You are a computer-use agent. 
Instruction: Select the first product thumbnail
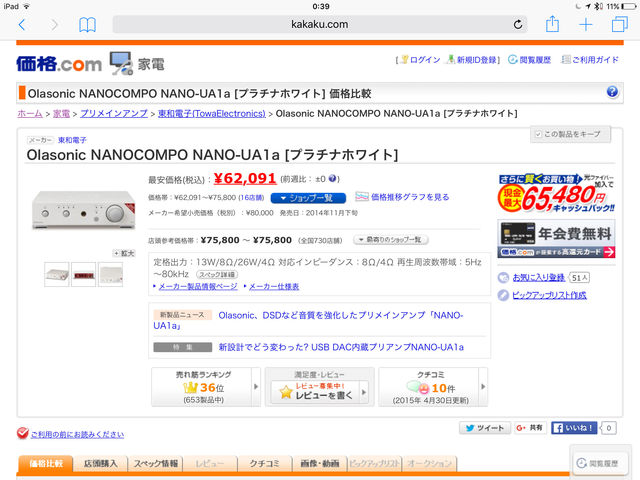[57, 274]
